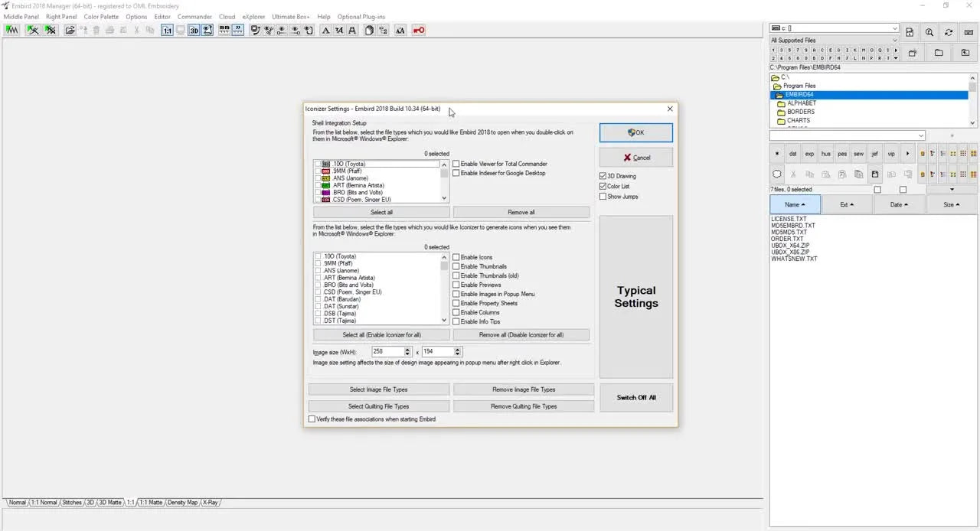Open a design with the open-folder toolbar icon

[70, 31]
